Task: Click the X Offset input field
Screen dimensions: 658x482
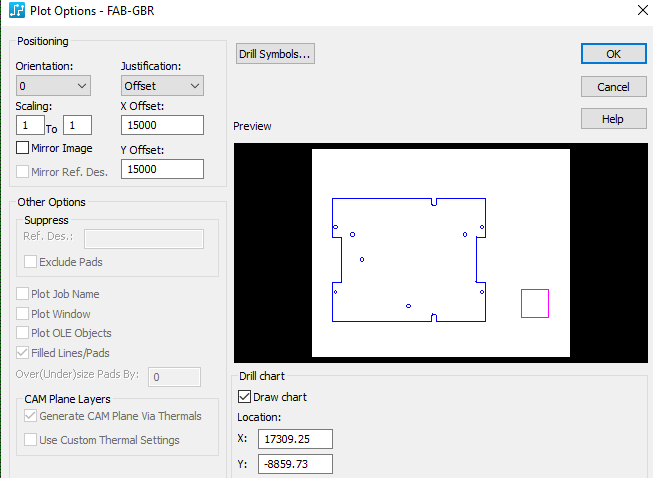Action: (162, 125)
